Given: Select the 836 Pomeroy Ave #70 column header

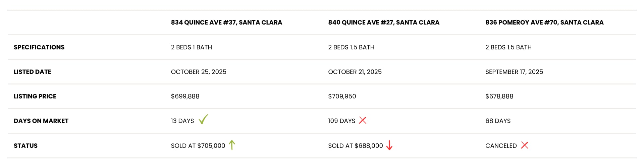Looking at the screenshot, I should click(x=544, y=23).
